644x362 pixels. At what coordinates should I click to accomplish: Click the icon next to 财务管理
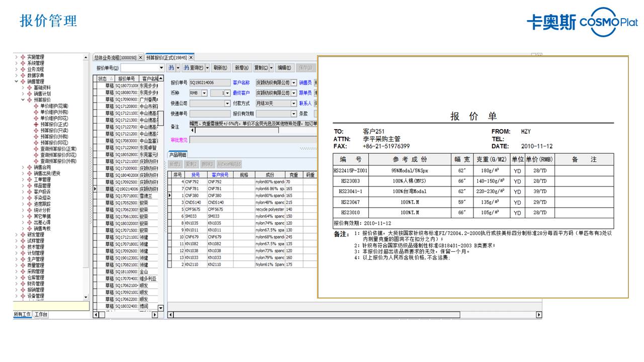click(x=23, y=284)
